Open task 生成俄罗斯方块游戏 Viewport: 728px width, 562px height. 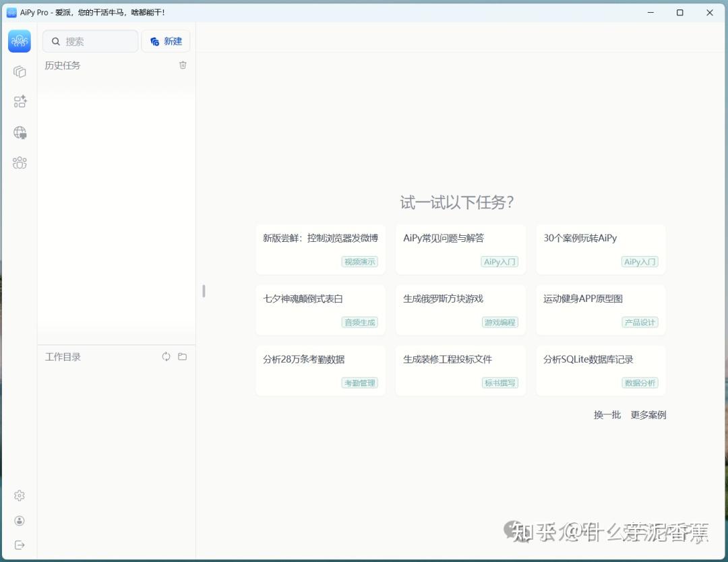point(460,310)
